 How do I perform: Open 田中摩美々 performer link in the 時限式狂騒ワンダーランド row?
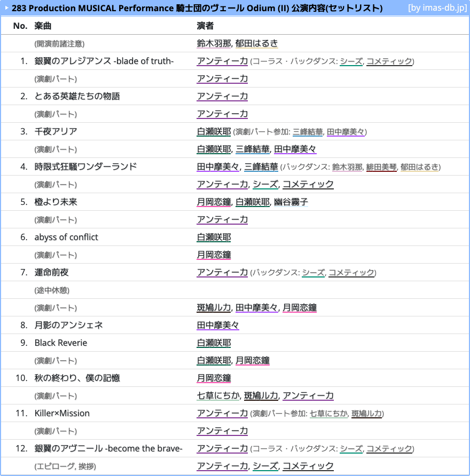218,166
